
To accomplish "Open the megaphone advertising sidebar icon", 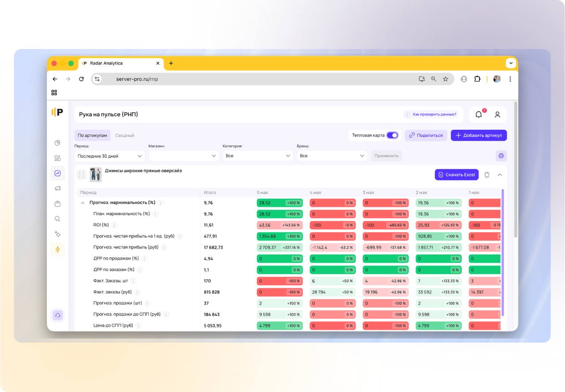I will click(57, 188).
